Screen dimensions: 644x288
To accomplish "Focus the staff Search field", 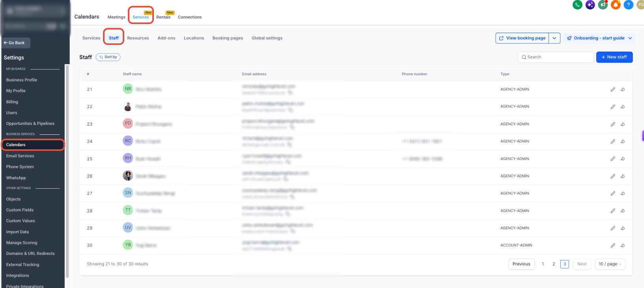I will tap(556, 57).
